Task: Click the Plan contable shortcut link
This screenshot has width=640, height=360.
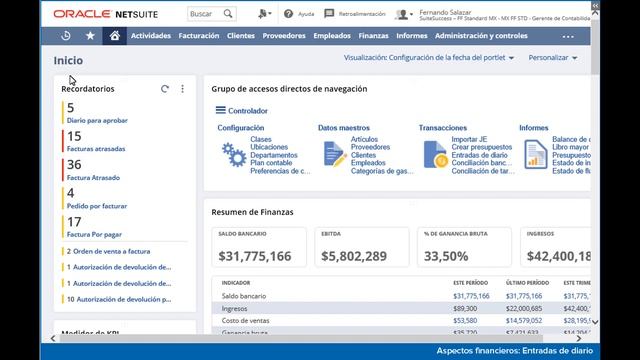Action: 271,163
